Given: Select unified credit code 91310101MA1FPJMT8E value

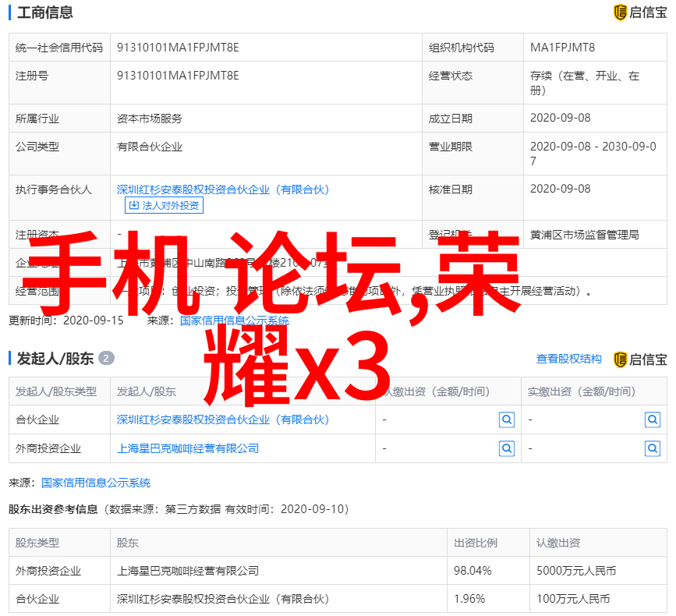Looking at the screenshot, I should click(x=178, y=48).
